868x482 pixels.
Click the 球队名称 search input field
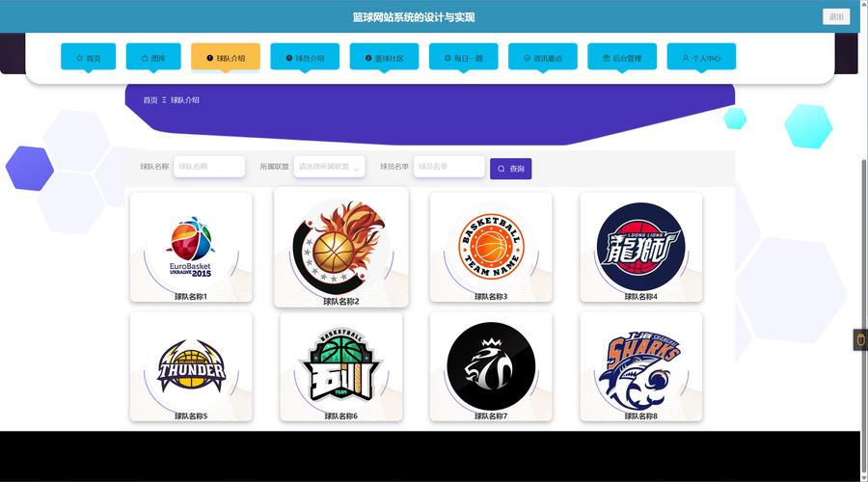[x=209, y=167]
